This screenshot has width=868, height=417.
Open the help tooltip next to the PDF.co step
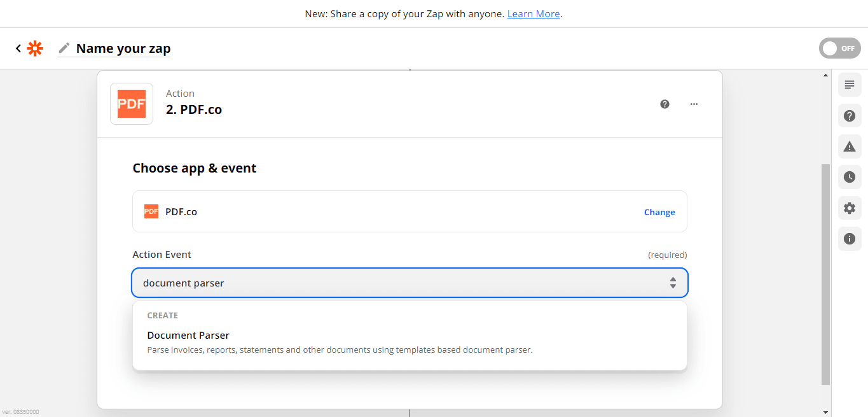click(665, 104)
